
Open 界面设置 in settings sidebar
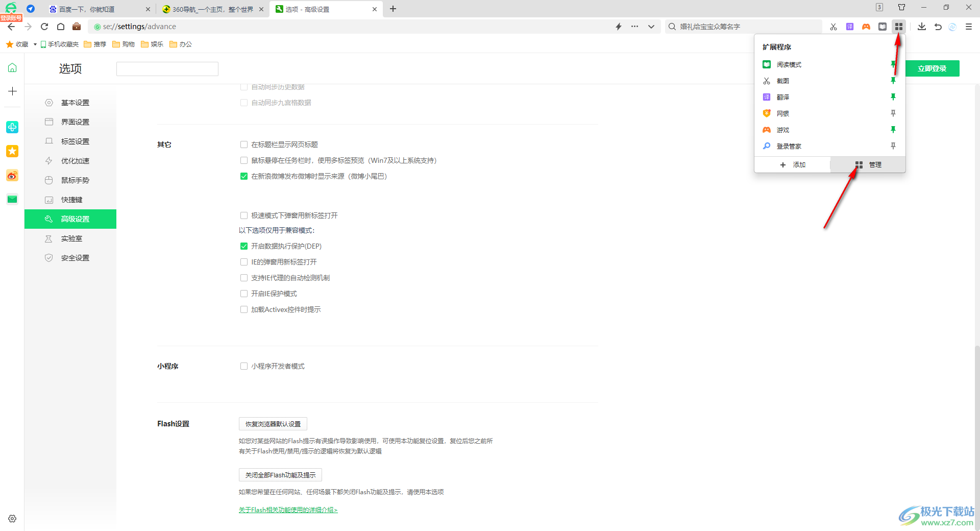tap(70, 122)
